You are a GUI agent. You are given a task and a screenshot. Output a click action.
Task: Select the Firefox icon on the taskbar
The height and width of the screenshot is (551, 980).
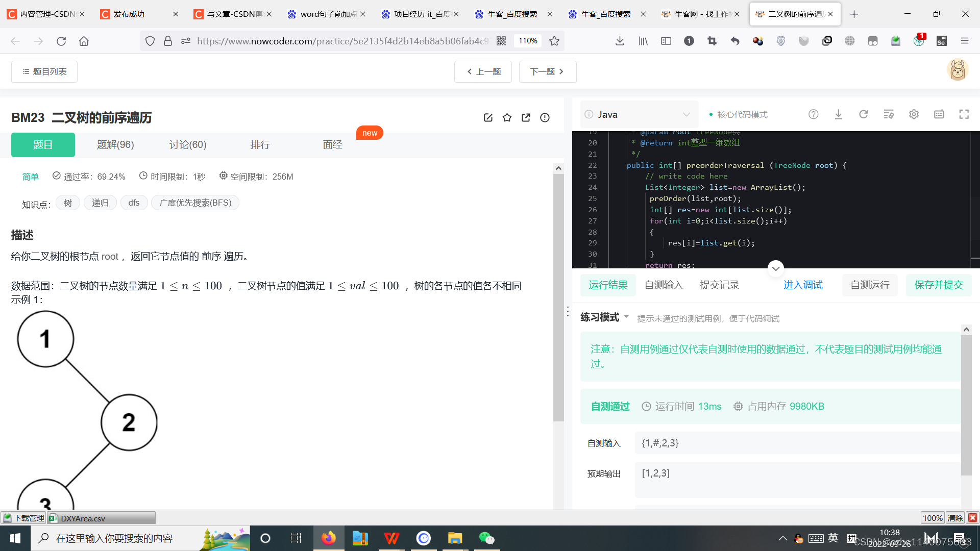click(329, 538)
